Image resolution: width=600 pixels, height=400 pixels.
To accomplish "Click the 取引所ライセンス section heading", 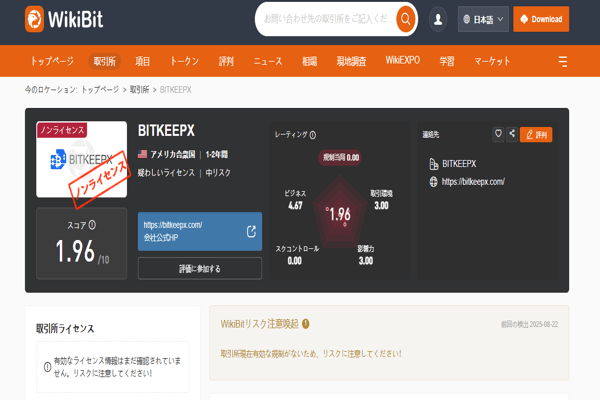I will click(65, 328).
